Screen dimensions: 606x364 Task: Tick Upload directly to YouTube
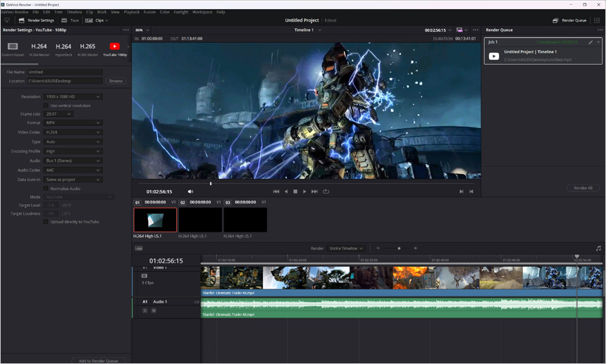[x=46, y=222]
